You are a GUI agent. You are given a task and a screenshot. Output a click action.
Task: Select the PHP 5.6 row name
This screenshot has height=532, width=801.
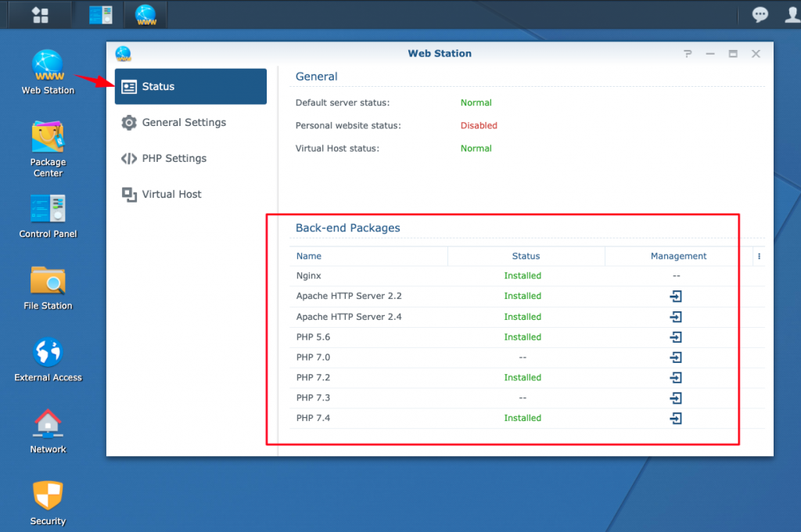point(313,337)
